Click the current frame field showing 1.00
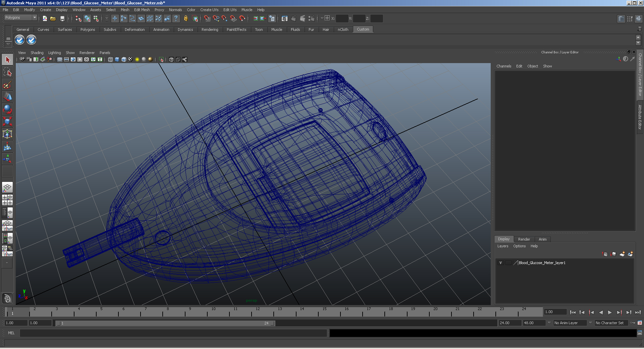The height and width of the screenshot is (349, 644). tap(555, 312)
